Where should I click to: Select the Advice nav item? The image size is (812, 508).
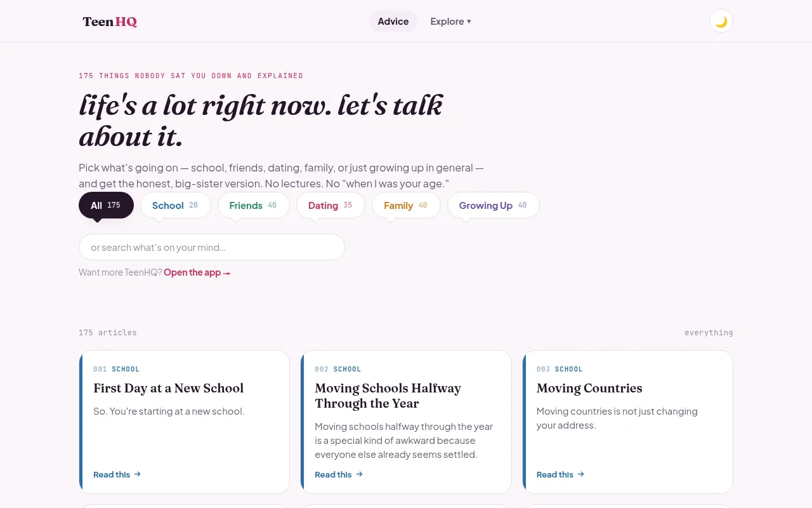pos(393,21)
